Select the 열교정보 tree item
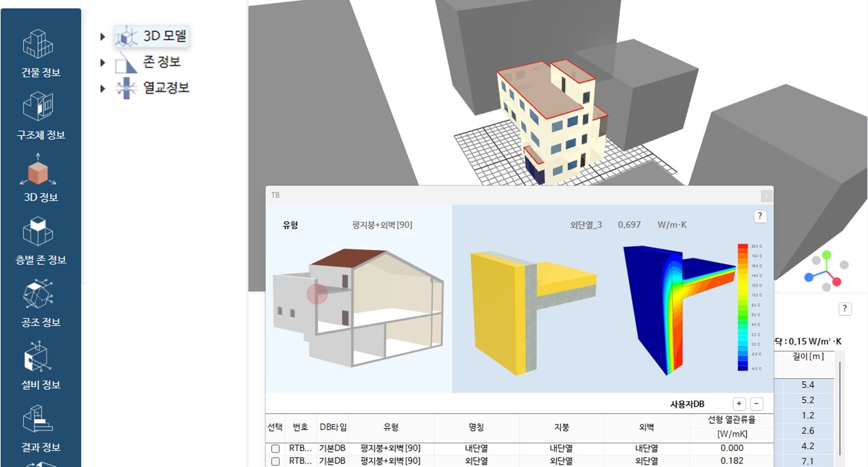The width and height of the screenshot is (868, 467). (152, 88)
